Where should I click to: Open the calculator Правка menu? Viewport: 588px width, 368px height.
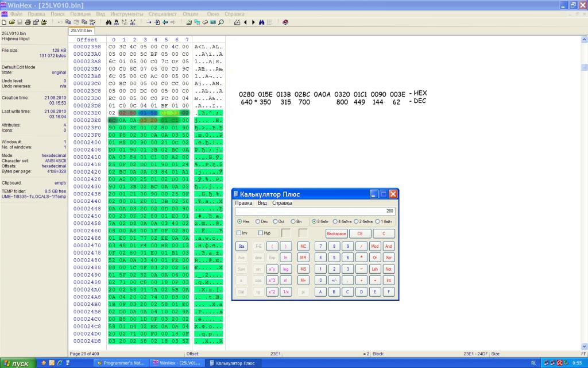[x=244, y=203]
